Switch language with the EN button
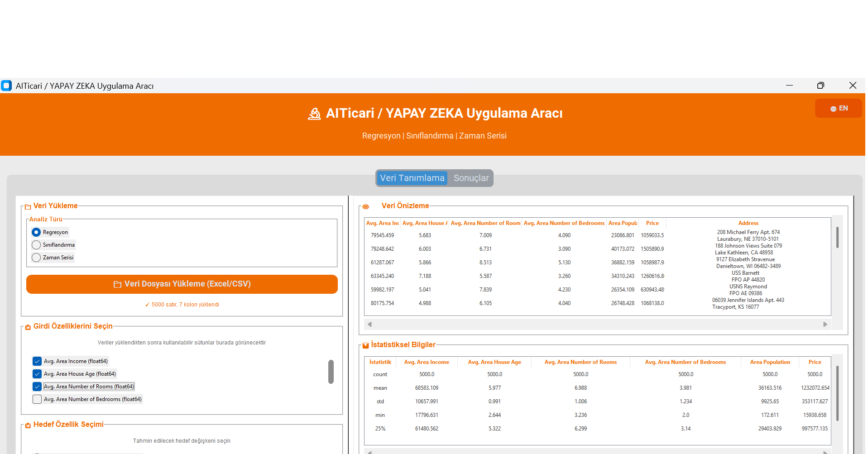The image size is (868, 454). pyautogui.click(x=839, y=109)
